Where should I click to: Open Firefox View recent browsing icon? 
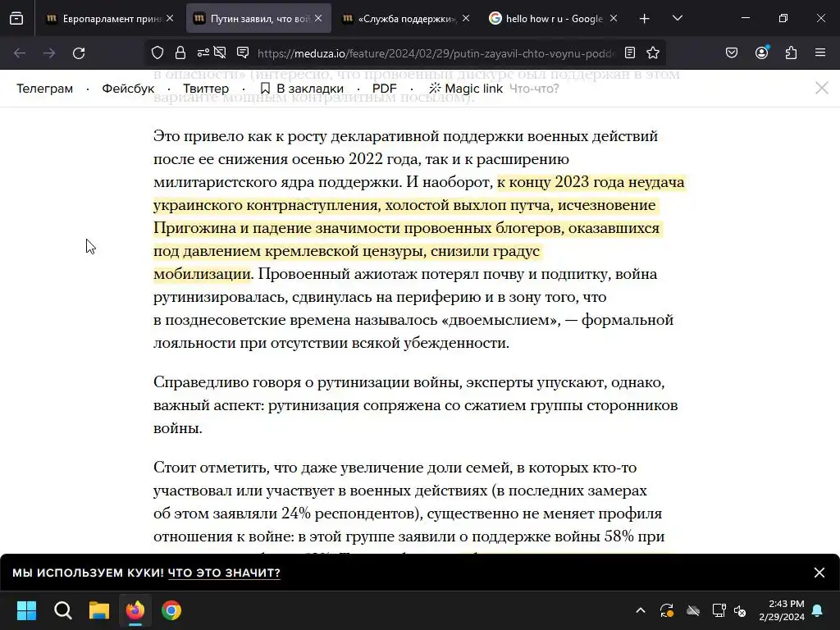coord(16,18)
